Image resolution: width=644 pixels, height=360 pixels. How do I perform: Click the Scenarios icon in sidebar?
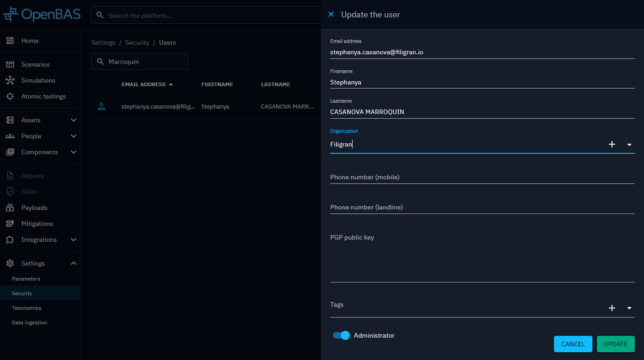tap(10, 64)
